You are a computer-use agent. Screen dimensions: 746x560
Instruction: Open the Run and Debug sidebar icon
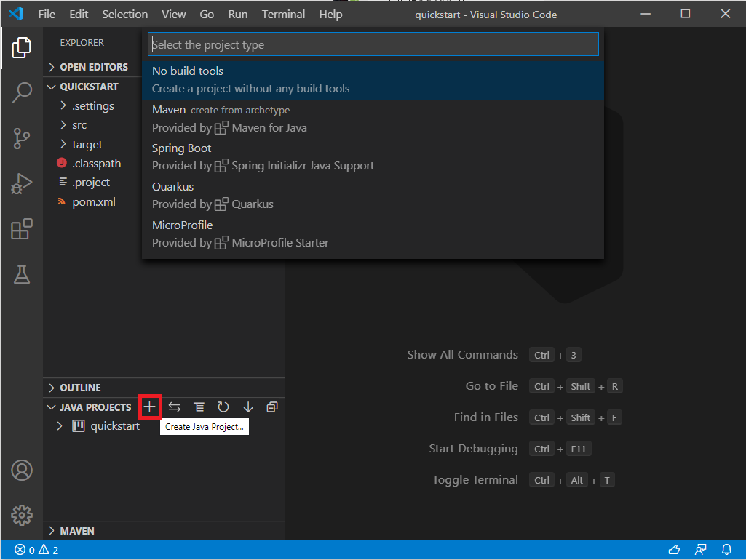22,183
